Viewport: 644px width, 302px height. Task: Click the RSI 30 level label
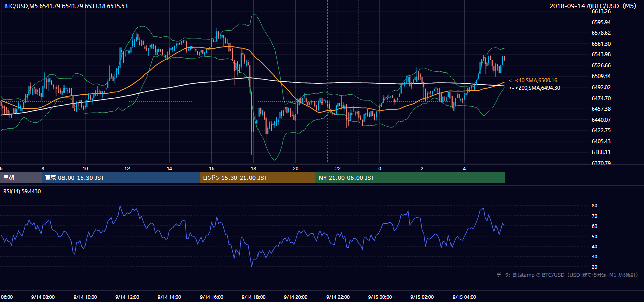tap(595, 257)
